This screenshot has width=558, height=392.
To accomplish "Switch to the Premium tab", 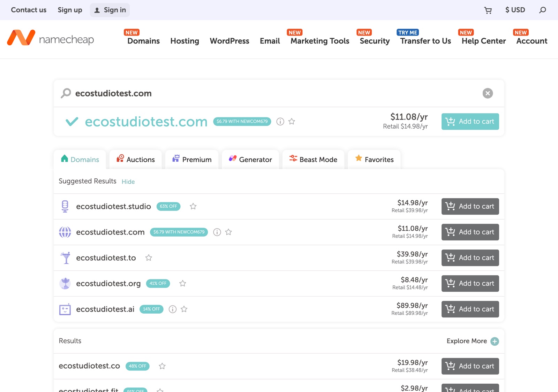I will [192, 160].
